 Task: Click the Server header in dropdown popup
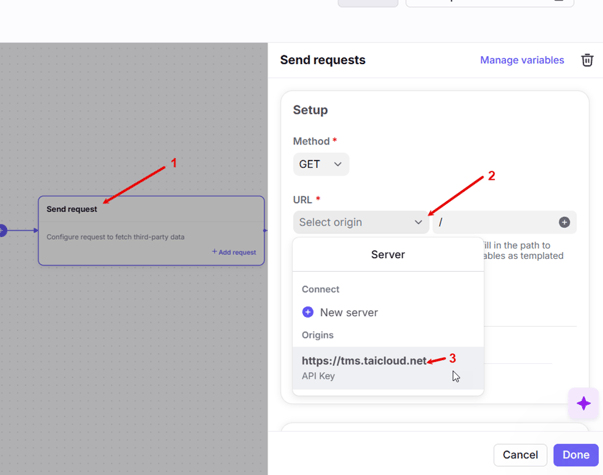[x=388, y=254]
